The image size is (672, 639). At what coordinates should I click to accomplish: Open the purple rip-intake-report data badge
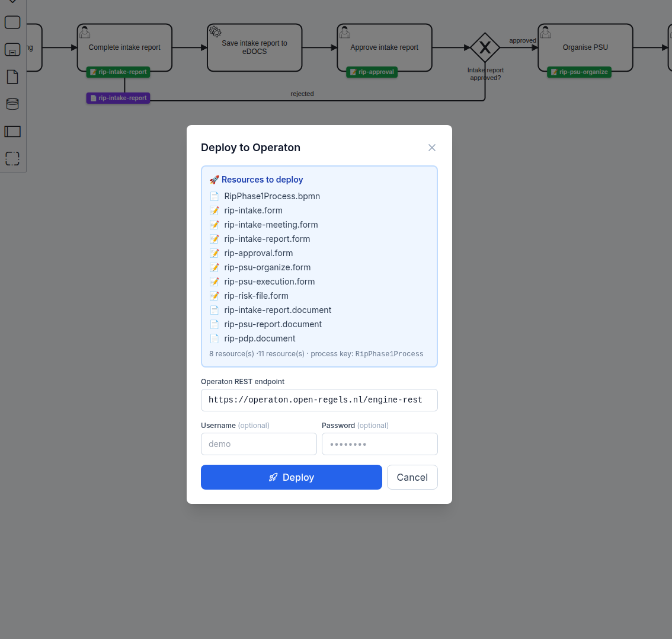118,98
